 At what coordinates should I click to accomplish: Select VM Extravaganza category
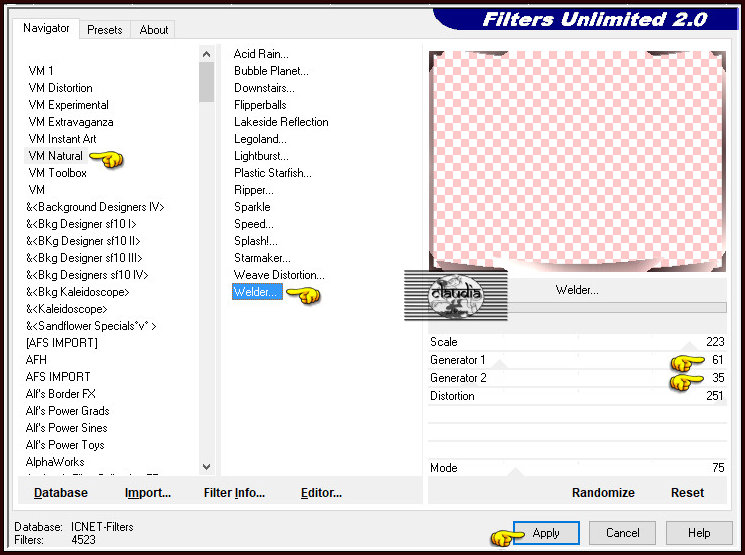click(71, 122)
